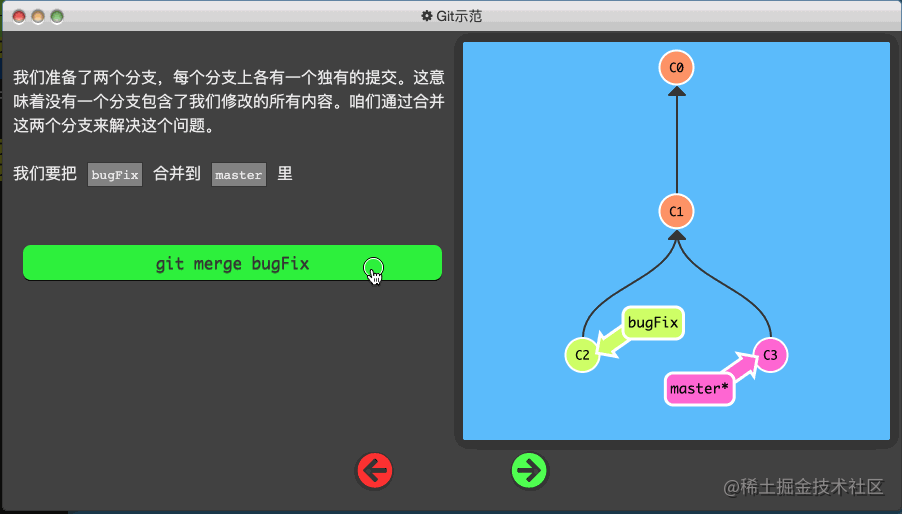Click the master code tag in the text

pyautogui.click(x=239, y=175)
